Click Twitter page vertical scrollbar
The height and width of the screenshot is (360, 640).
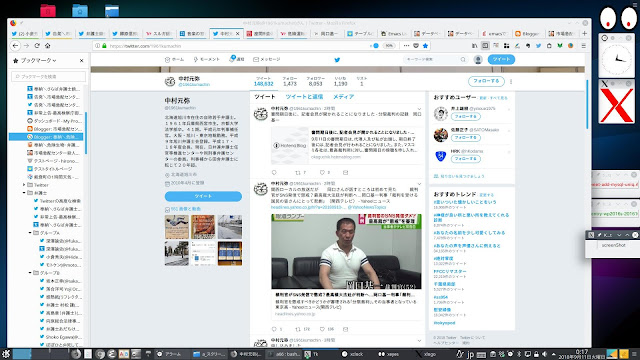(587, 104)
